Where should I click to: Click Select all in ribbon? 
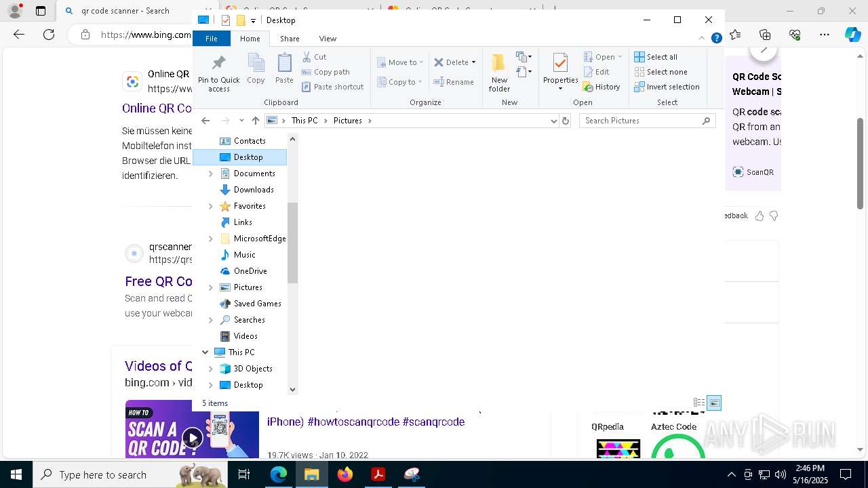click(656, 57)
